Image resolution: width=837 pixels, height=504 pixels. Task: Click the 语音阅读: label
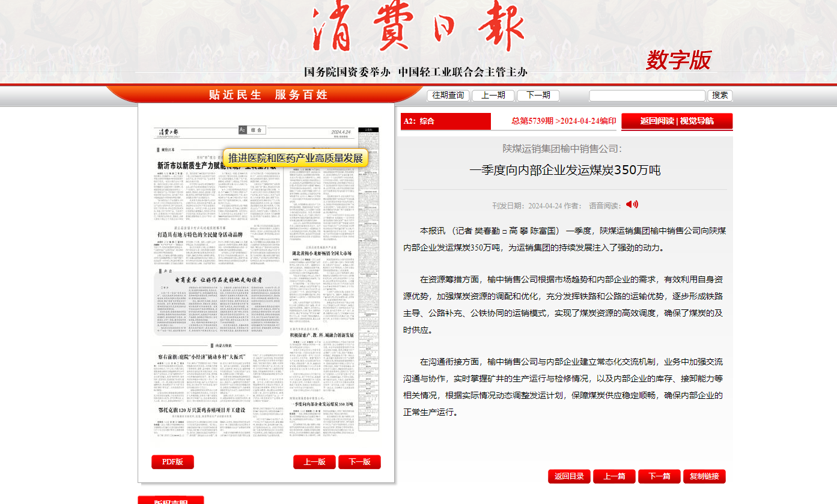(x=605, y=205)
